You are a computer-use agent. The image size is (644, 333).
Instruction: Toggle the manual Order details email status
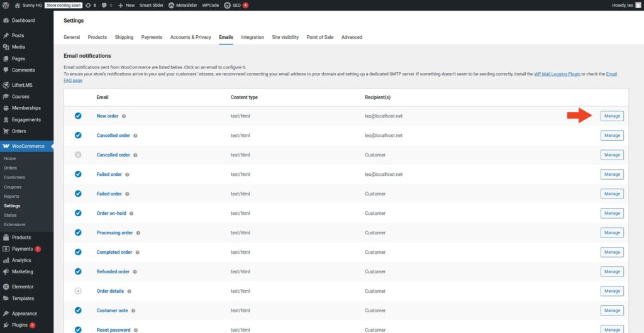coord(78,292)
